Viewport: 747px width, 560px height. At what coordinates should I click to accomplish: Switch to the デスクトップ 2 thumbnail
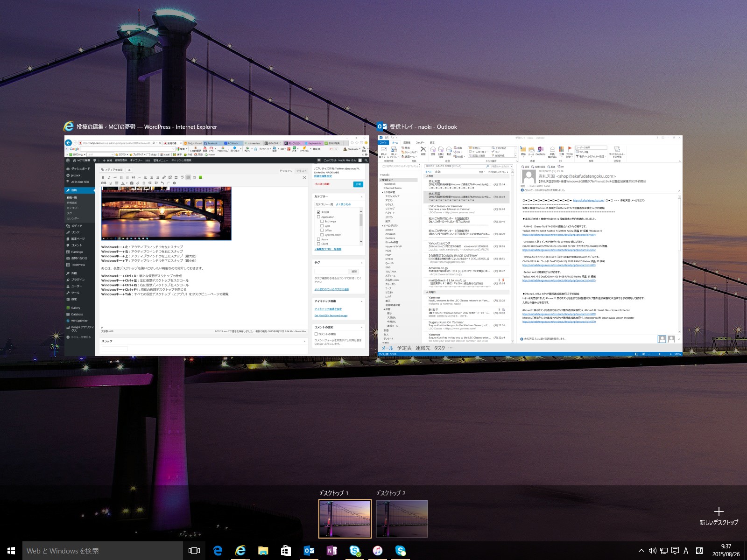(x=402, y=518)
